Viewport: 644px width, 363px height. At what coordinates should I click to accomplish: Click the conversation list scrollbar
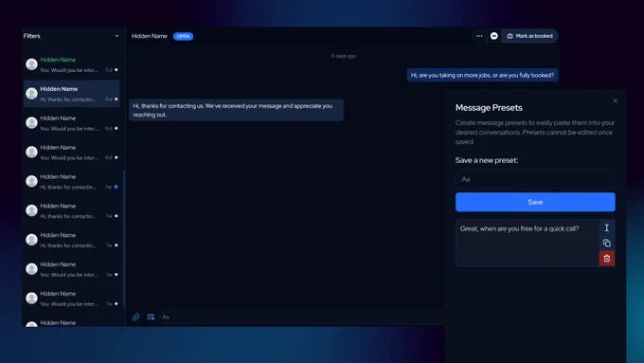pyautogui.click(x=124, y=239)
